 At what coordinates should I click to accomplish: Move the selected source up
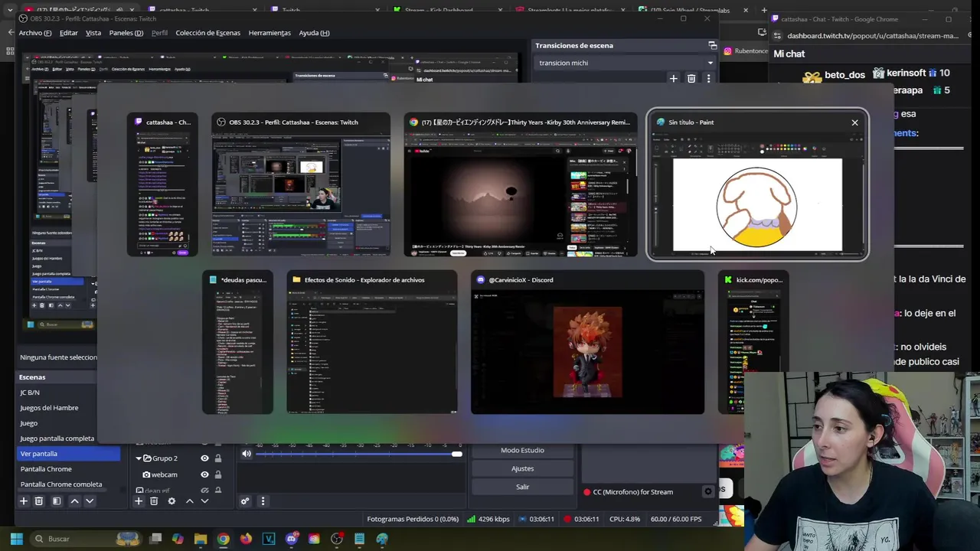tap(190, 501)
